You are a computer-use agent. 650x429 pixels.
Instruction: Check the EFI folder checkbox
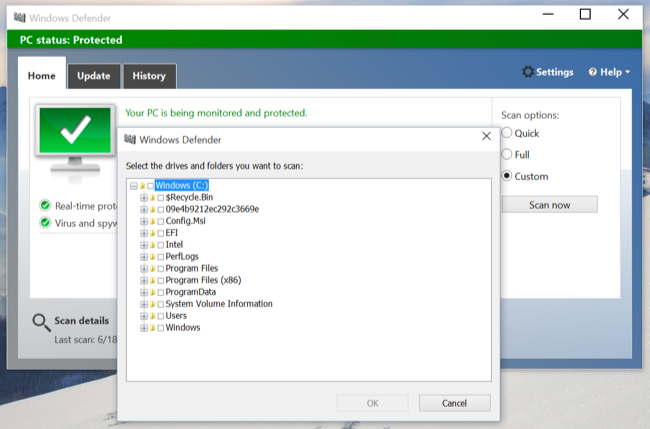pos(160,233)
